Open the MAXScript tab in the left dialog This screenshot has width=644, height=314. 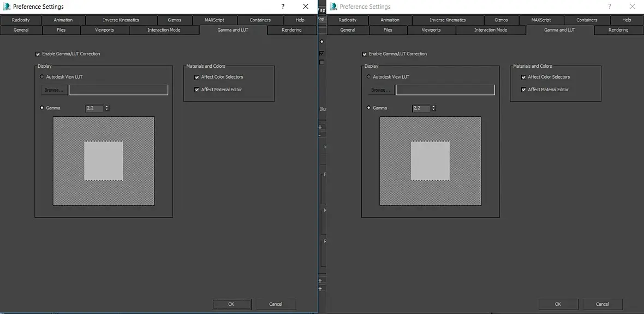point(215,20)
